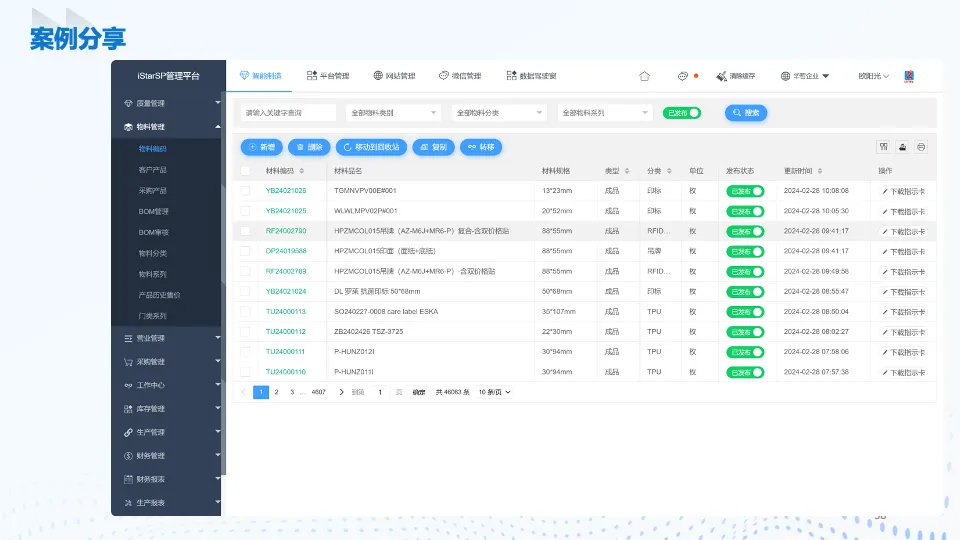Click the 删除 button

pyautogui.click(x=309, y=147)
